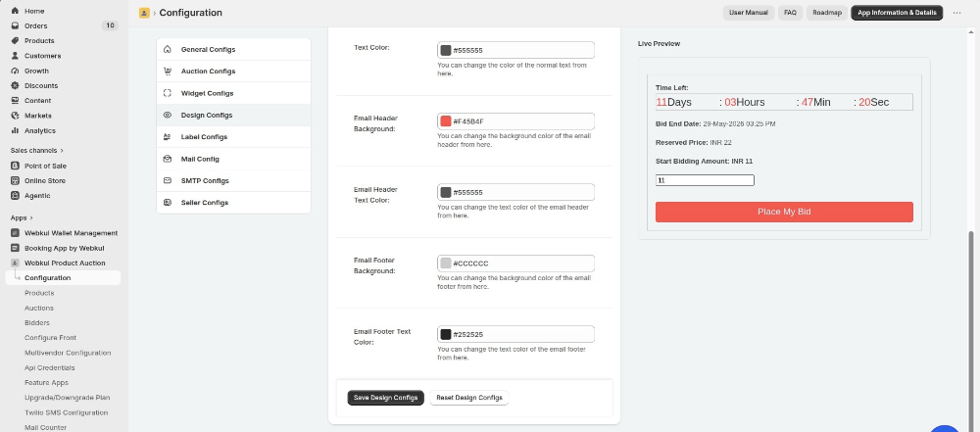The image size is (980, 432).
Task: Open Email Header Text Color swatch
Action: 446,192
